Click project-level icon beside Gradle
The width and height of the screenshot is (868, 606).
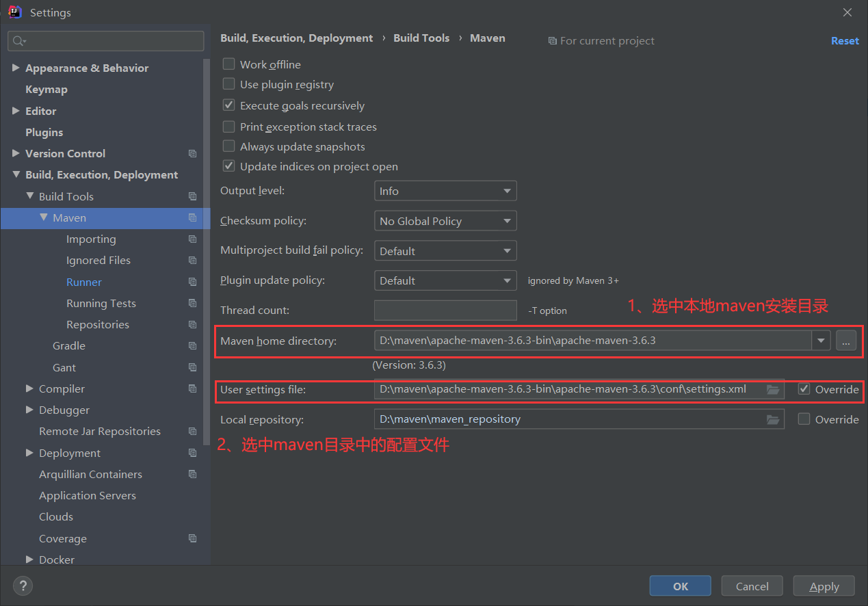tap(192, 346)
